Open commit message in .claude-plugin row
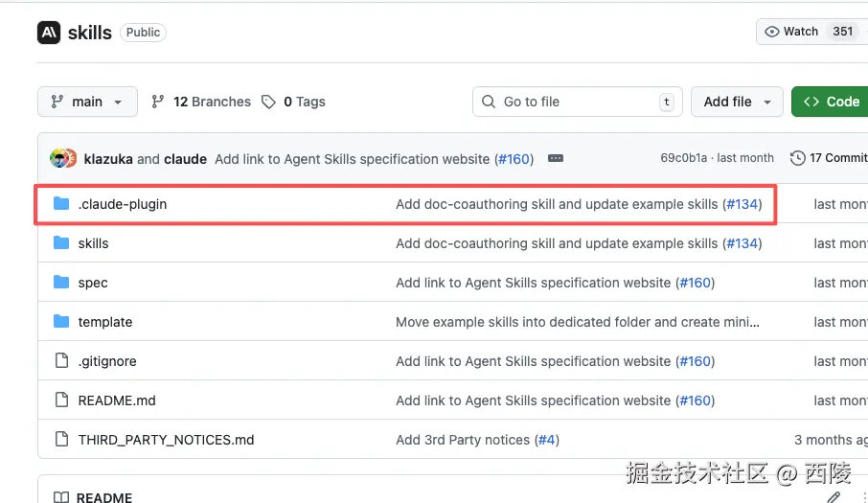 [x=557, y=204]
